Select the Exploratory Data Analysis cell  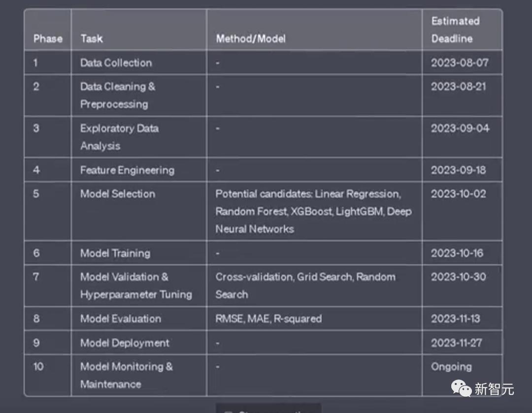coord(119,137)
